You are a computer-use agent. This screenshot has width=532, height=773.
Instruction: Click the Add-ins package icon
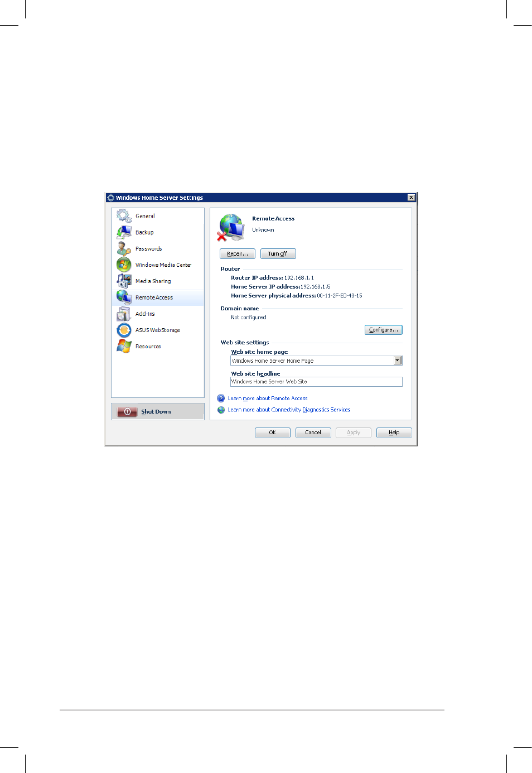[x=124, y=314]
